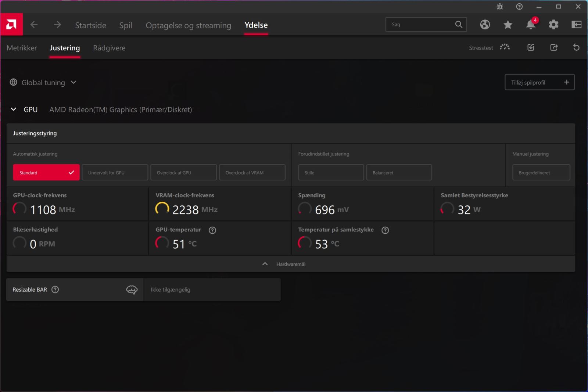
Task: Click AMD Radeon(TM) Graphics label
Action: tap(121, 109)
